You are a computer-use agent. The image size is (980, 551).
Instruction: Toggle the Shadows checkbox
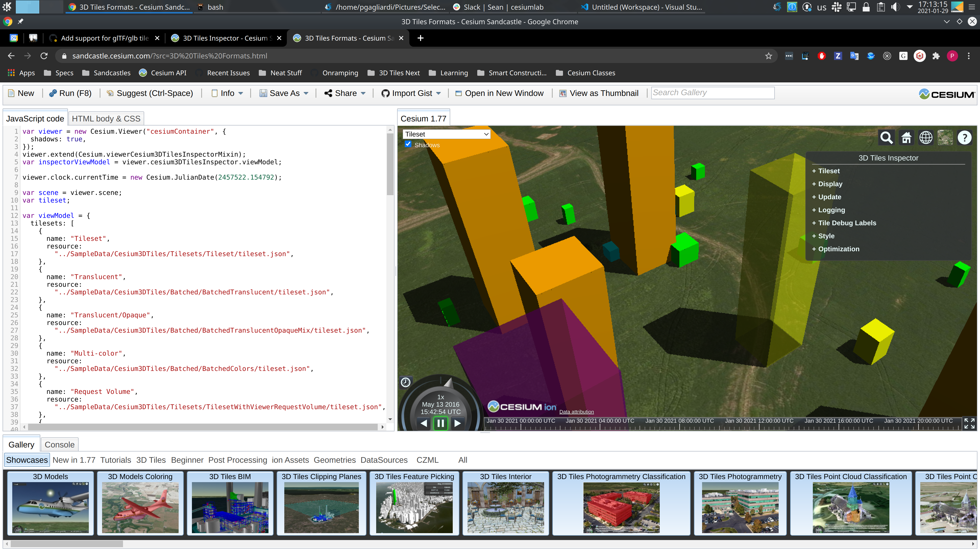click(408, 144)
